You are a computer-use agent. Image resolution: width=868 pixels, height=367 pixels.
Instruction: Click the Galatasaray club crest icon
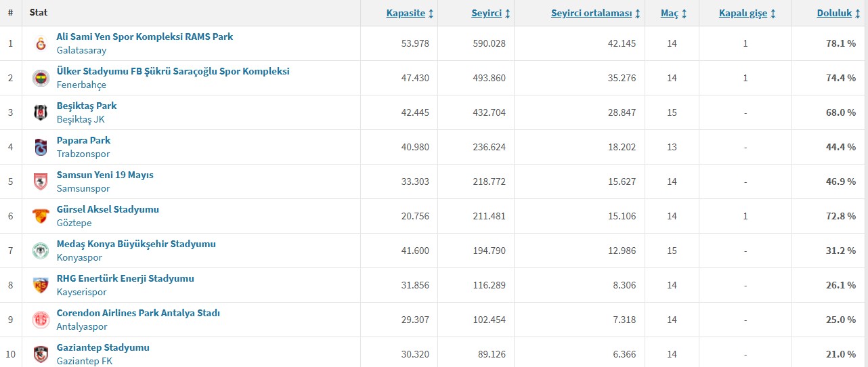point(41,44)
